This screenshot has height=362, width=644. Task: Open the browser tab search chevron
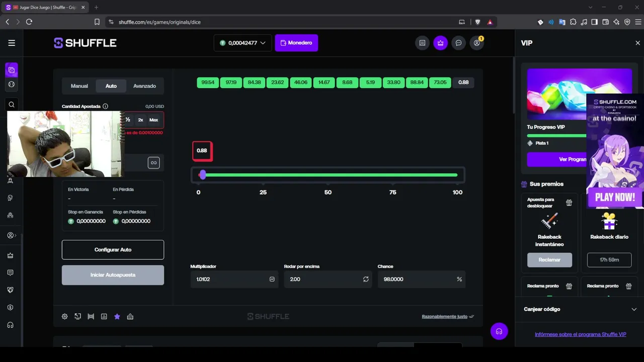[x=591, y=7]
